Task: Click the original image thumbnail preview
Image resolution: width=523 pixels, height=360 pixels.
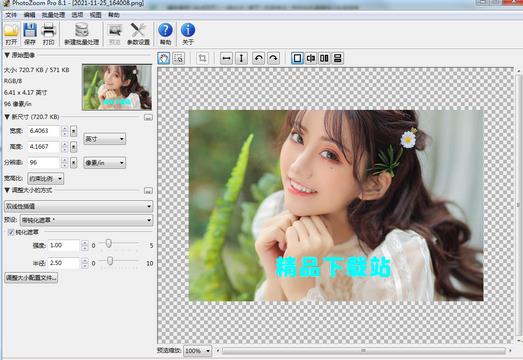Action: [117, 87]
